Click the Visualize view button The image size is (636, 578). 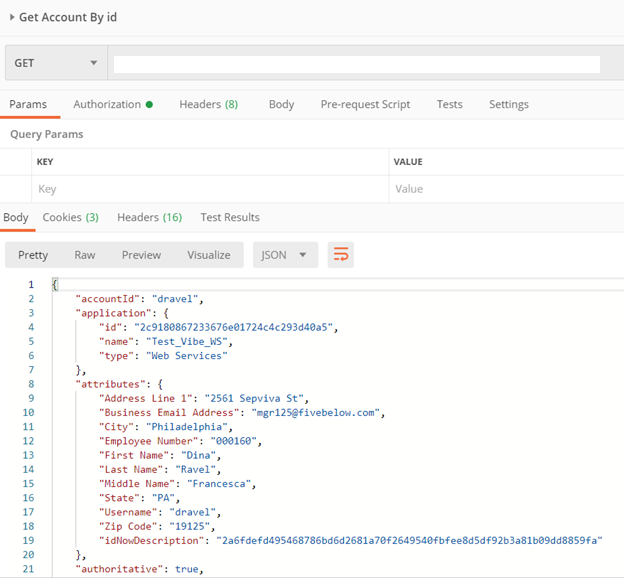pyautogui.click(x=208, y=255)
